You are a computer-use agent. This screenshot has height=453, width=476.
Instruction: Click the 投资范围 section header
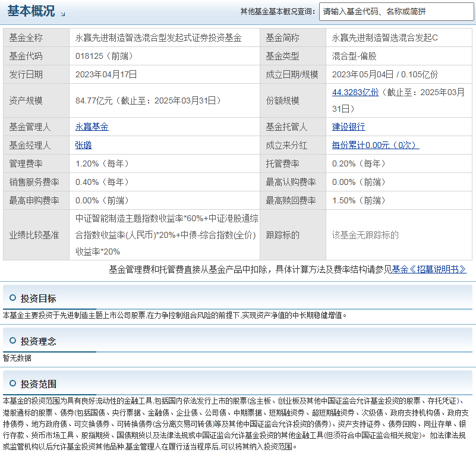click(38, 384)
